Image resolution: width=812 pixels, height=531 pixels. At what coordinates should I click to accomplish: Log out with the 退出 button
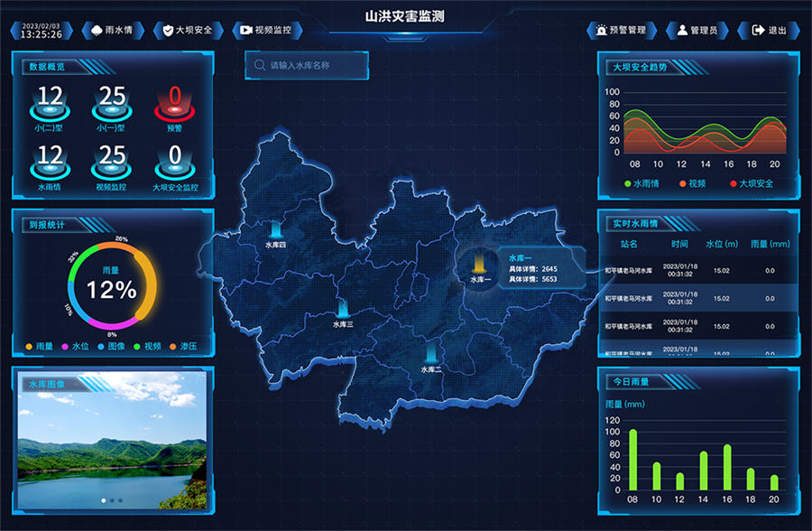click(x=769, y=30)
